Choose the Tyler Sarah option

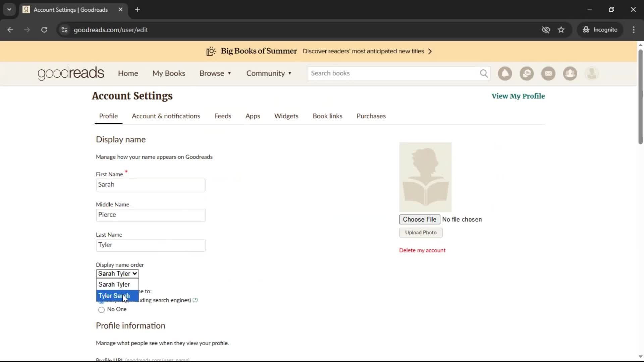click(117, 296)
